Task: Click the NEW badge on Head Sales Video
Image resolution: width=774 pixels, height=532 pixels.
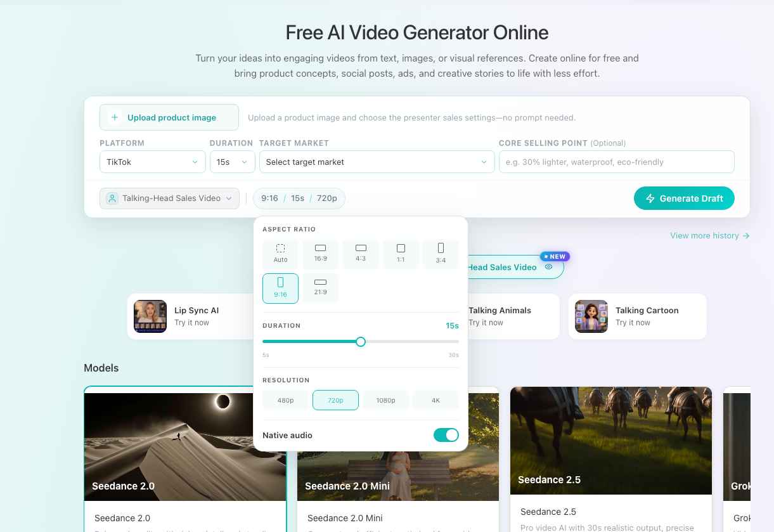Action: tap(555, 257)
